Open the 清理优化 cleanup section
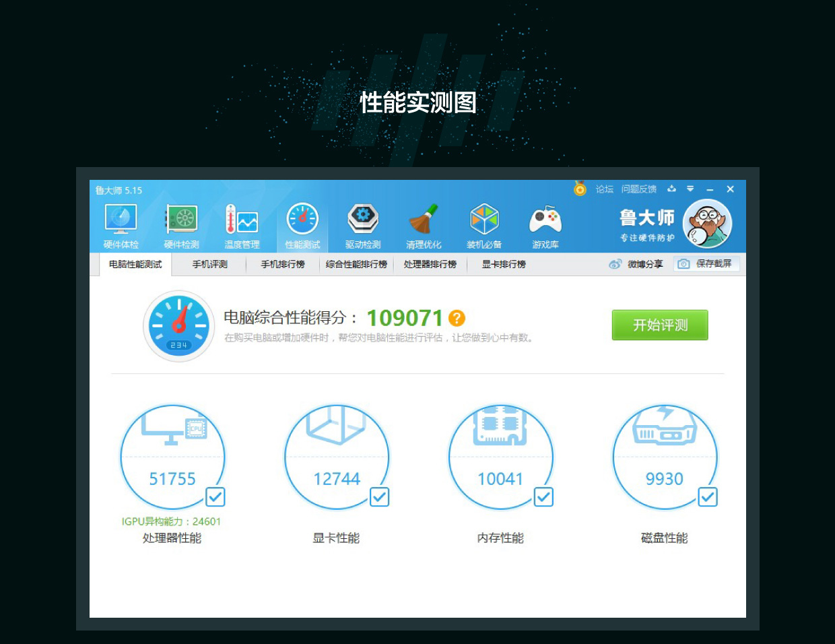The height and width of the screenshot is (644, 835). [424, 226]
